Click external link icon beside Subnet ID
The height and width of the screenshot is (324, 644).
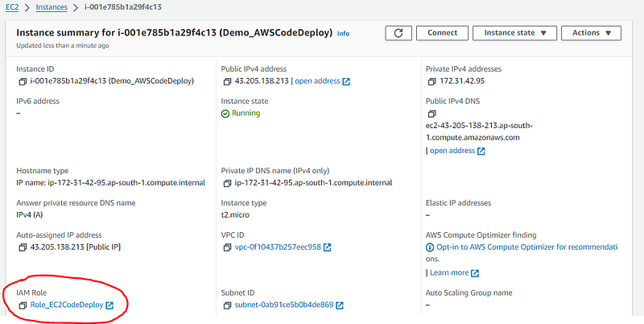[x=340, y=305]
